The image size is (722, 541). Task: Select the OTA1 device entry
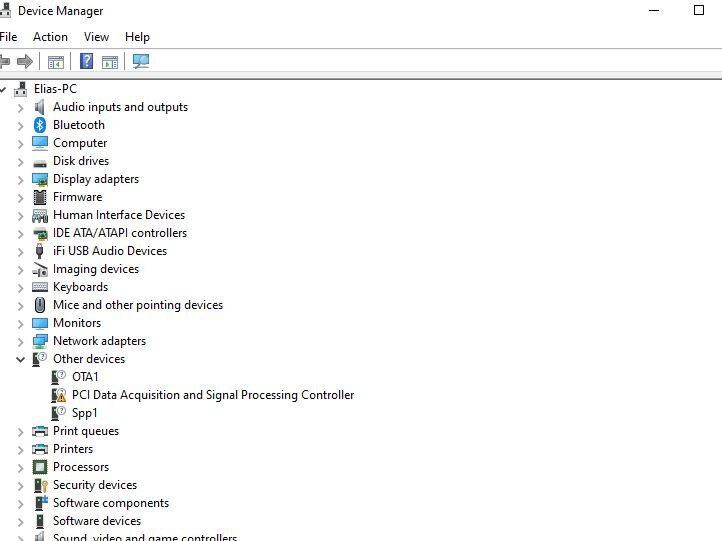click(x=85, y=377)
